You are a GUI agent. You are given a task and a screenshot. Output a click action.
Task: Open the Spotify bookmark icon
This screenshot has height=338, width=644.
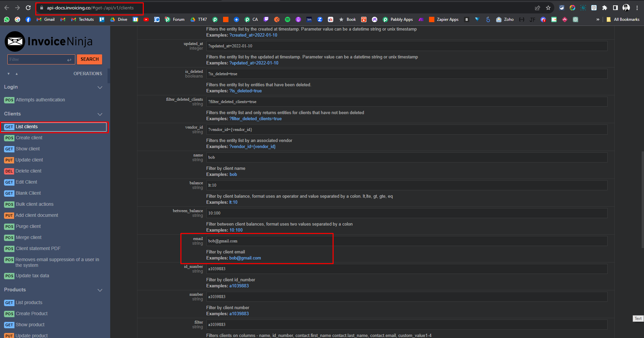click(x=288, y=19)
